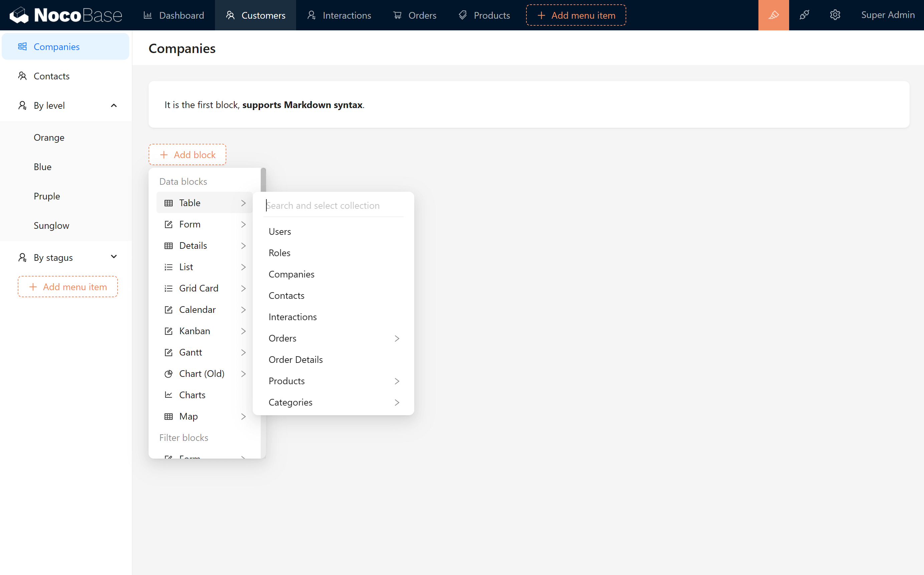Open the plugin manager rocket icon

(804, 15)
